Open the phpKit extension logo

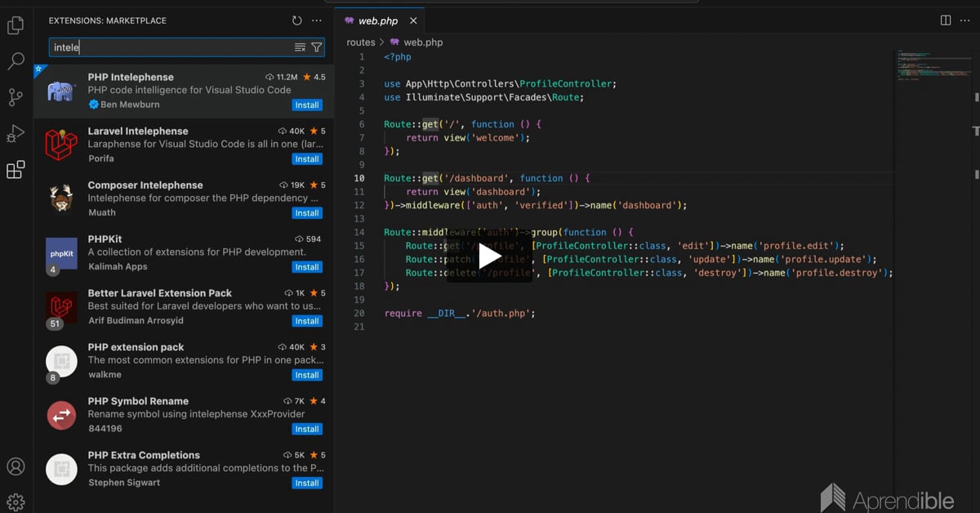61,253
